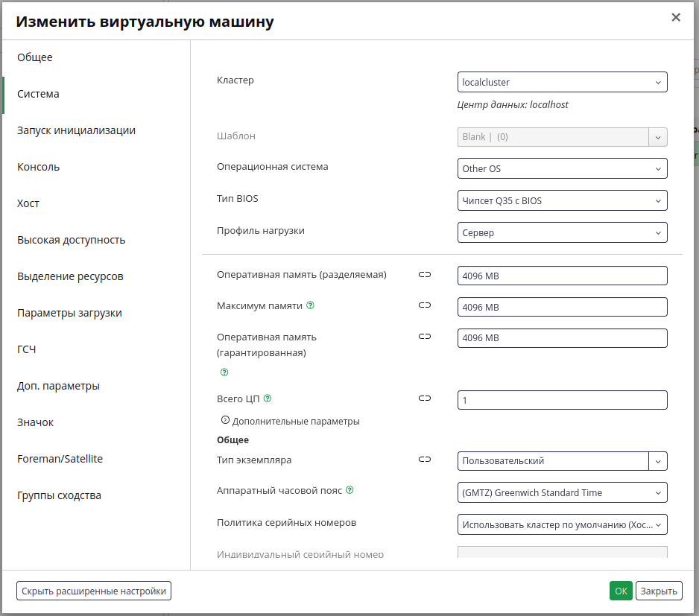Click link icon next to Оперативная память (разделяемая)
This screenshot has height=616, width=699.
point(425,275)
